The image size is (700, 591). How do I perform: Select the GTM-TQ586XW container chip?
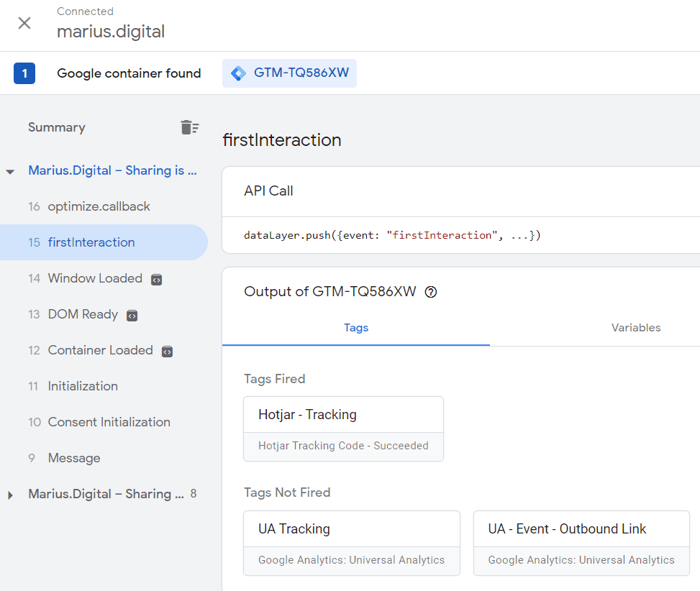click(289, 73)
